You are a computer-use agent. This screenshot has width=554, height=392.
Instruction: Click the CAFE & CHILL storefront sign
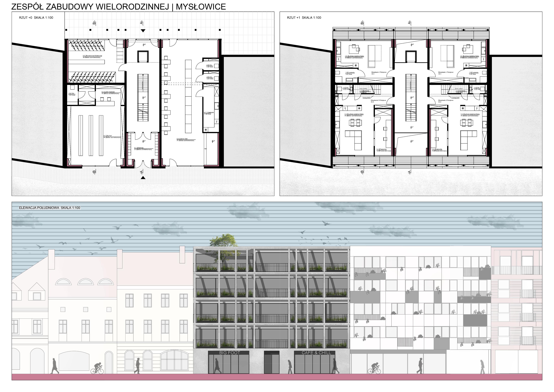tap(316, 353)
